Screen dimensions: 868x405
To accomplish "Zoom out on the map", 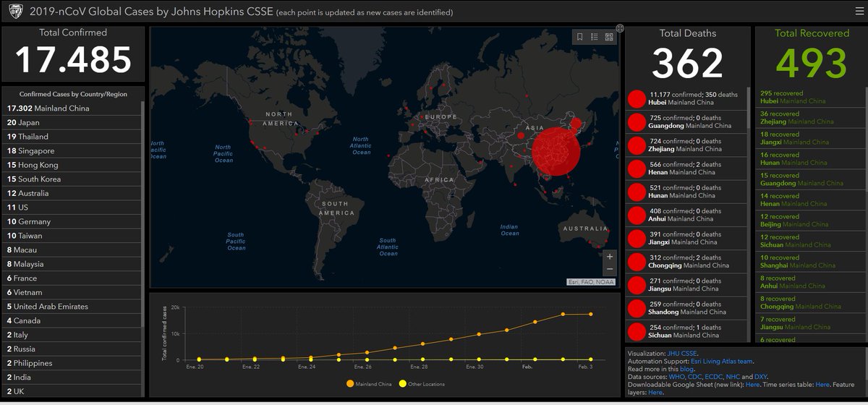I will tap(610, 269).
